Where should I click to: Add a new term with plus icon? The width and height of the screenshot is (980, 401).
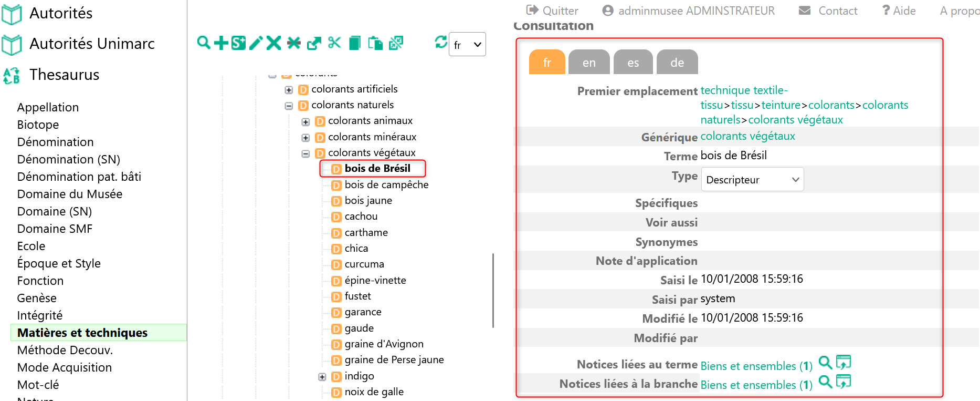click(221, 43)
